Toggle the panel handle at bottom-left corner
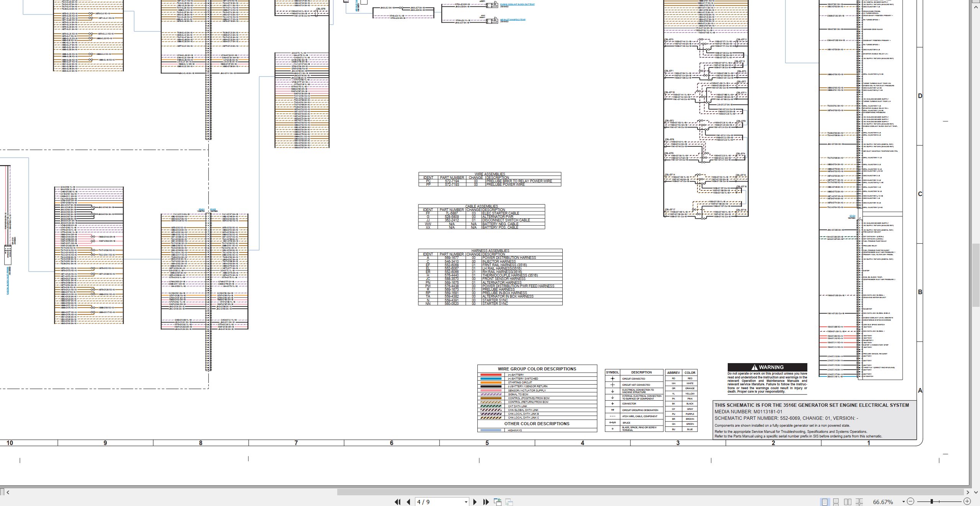Viewport: 980px width, 506px height. tap(2, 492)
